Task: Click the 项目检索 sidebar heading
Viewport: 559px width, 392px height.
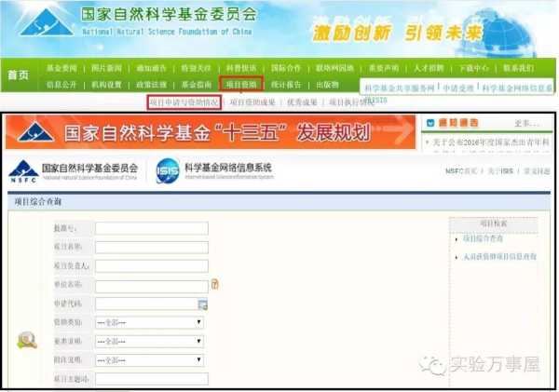Action: [x=494, y=223]
